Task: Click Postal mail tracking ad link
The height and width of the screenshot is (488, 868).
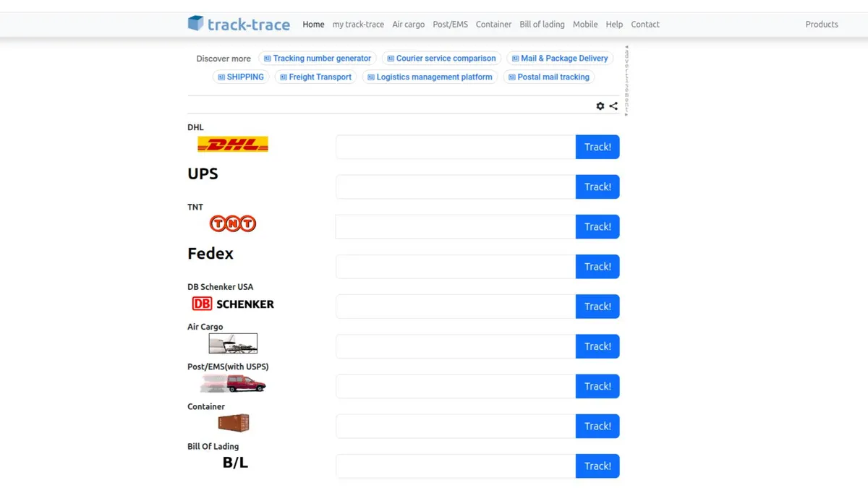Action: pos(549,77)
